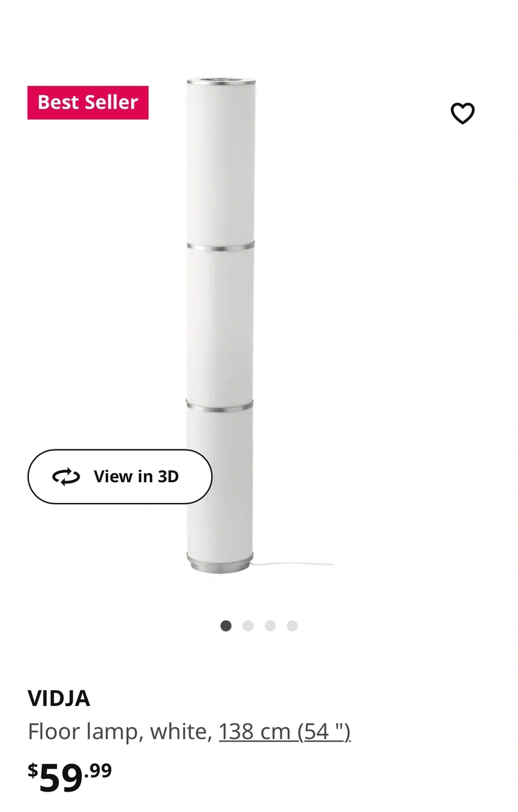This screenshot has width=518, height=812.
Task: Jump to the fourth product image dot
Action: click(x=292, y=625)
